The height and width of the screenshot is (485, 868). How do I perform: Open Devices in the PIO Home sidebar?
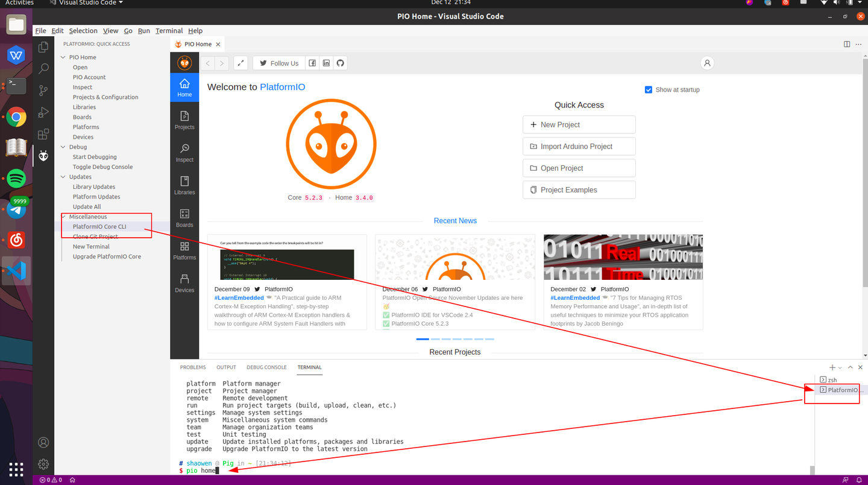[184, 284]
